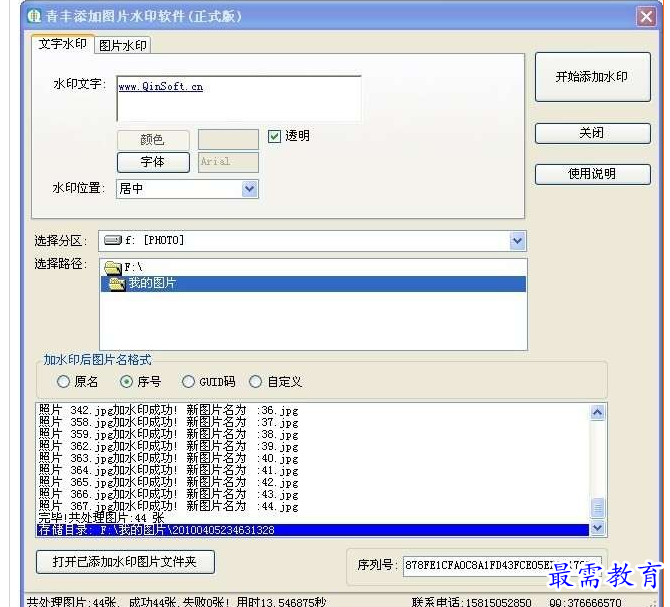670x607 pixels.
Task: Click the Arial font display field
Action: click(228, 162)
